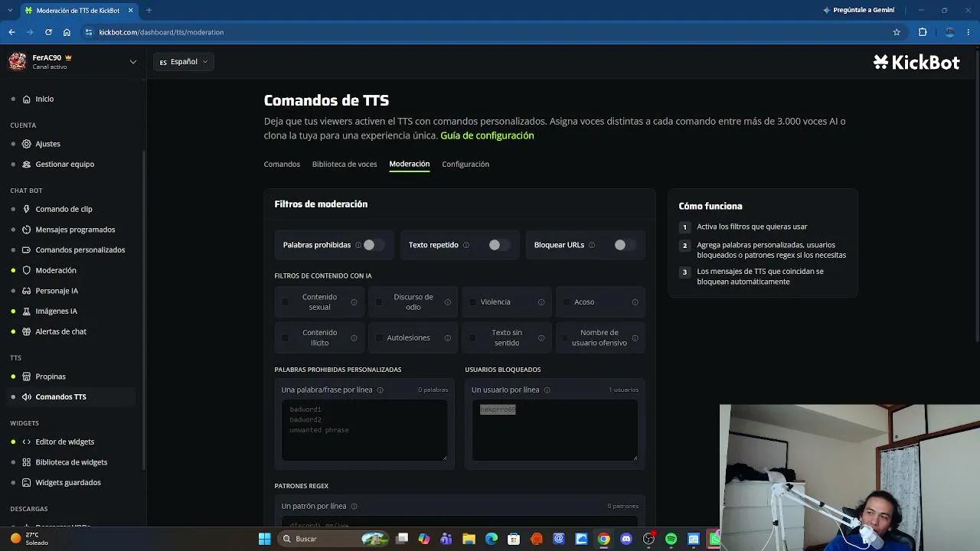Click the Gestionar equipo icon
980x551 pixels.
[27, 164]
